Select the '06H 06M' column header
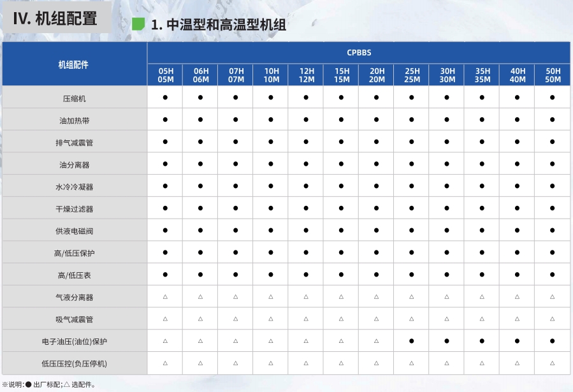Viewport: 573px width, 392px height. click(x=201, y=75)
